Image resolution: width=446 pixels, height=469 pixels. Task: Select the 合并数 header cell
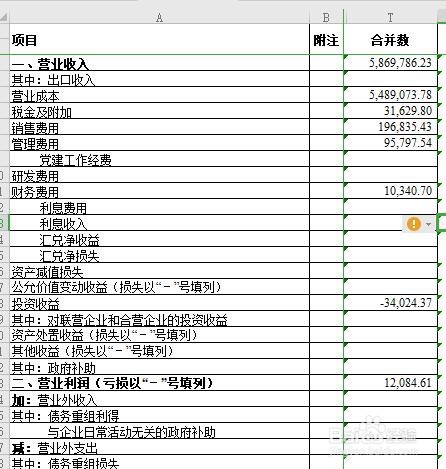coord(390,40)
